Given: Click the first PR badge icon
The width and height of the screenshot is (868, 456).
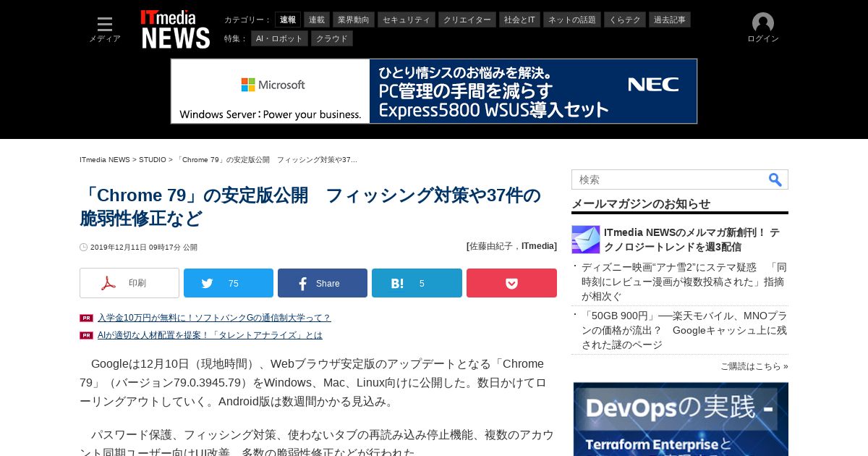Looking at the screenshot, I should (86, 318).
